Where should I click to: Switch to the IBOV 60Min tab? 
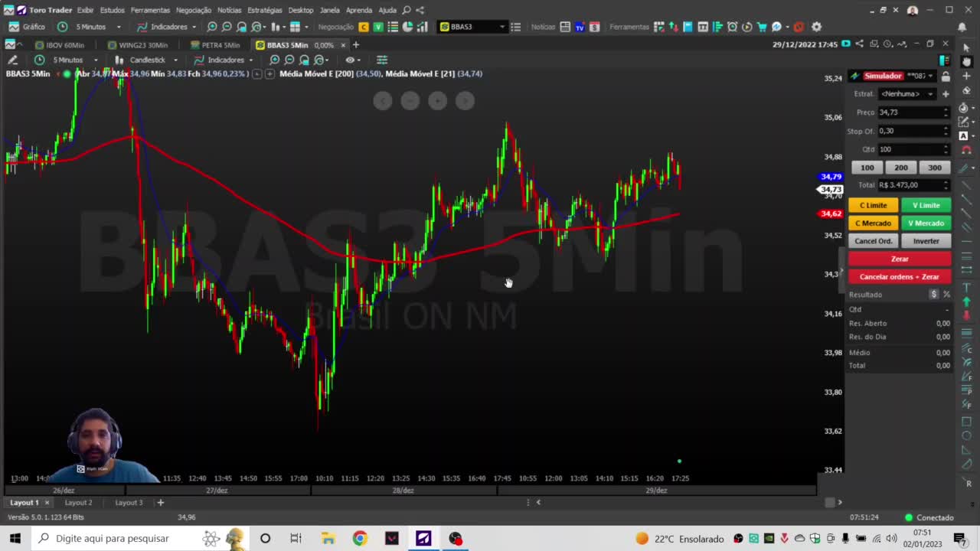(60, 45)
